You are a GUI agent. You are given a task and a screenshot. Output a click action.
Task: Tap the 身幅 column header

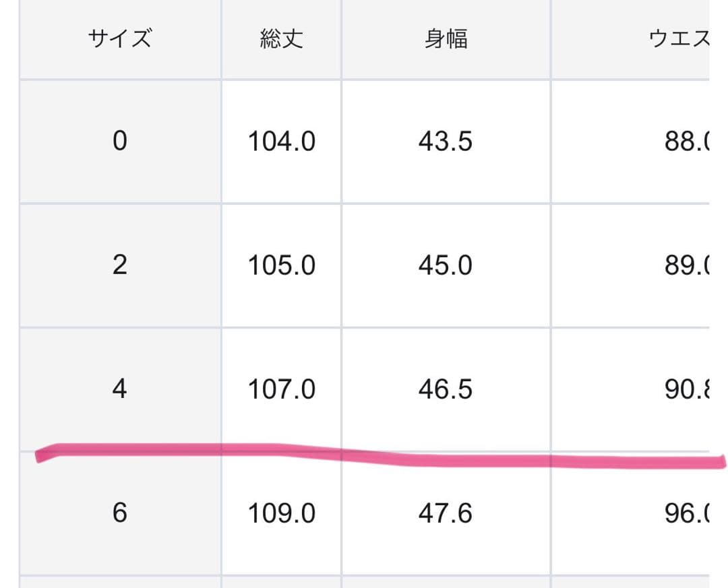tap(446, 39)
